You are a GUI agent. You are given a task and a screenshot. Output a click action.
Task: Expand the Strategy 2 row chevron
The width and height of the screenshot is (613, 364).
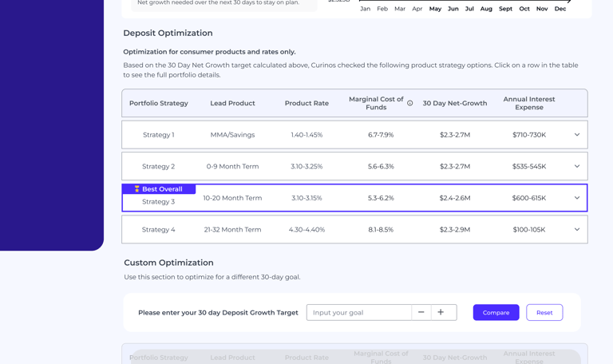[x=577, y=166]
